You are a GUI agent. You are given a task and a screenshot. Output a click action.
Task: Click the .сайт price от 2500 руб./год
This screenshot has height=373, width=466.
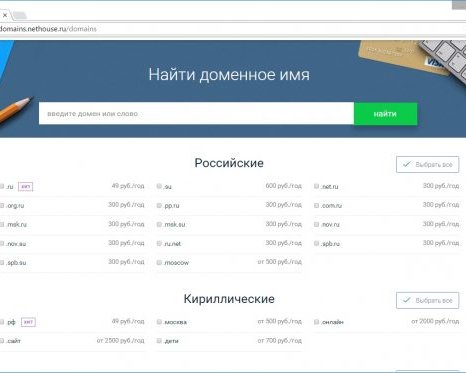pos(120,340)
